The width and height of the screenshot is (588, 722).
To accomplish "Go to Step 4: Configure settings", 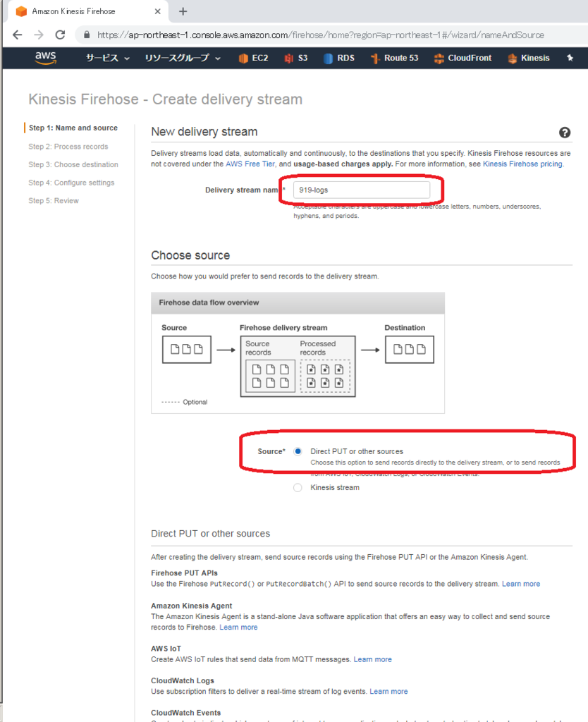I will pyautogui.click(x=71, y=183).
